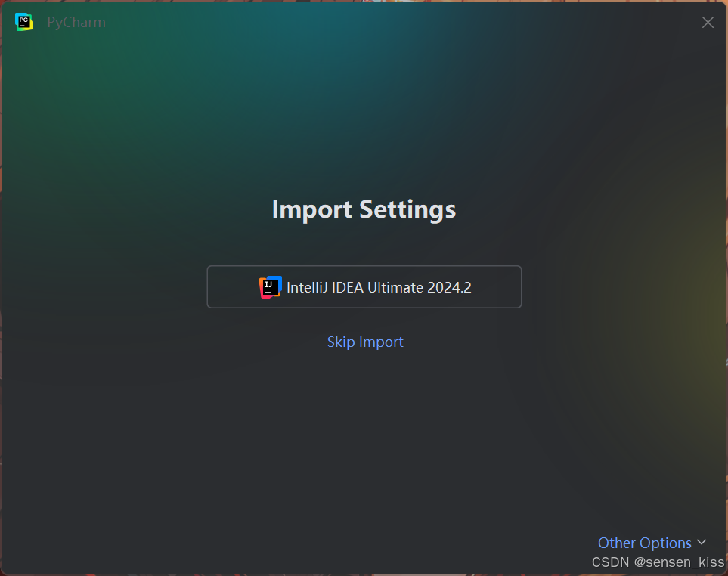Screen dimensions: 728x576
Task: Click the PyCharm logo icon
Action: 24,22
